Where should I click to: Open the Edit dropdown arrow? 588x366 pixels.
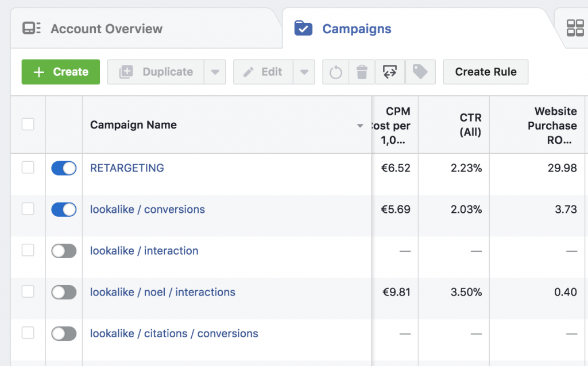coord(304,72)
